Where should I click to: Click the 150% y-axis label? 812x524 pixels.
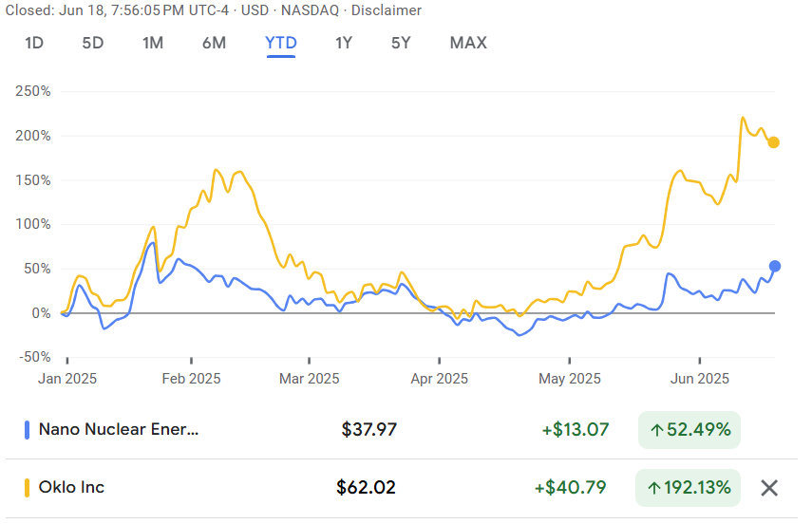tap(33, 180)
